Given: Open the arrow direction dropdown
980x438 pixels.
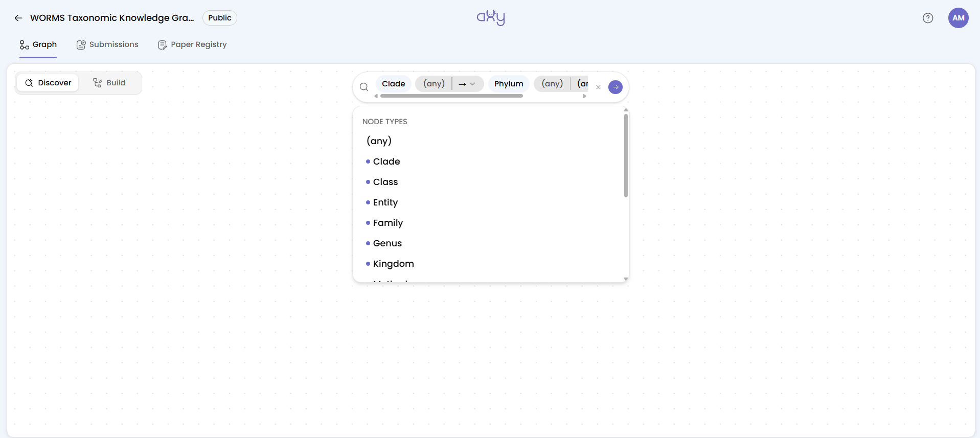Looking at the screenshot, I should (x=467, y=84).
